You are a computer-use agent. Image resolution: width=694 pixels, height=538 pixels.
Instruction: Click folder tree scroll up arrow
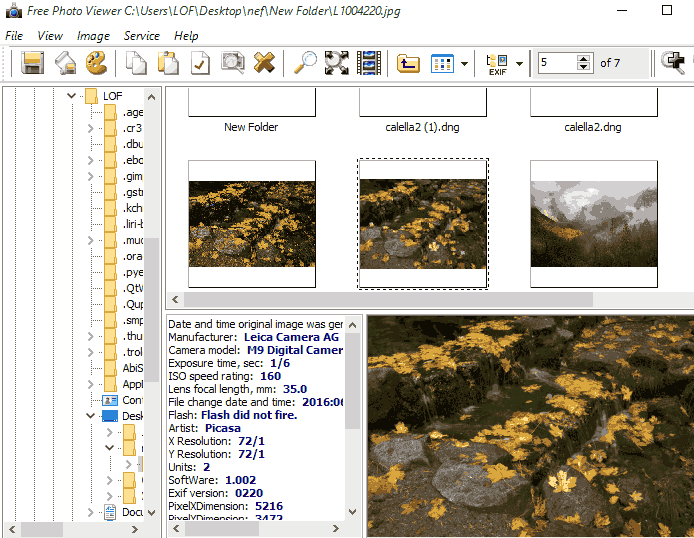(151, 97)
